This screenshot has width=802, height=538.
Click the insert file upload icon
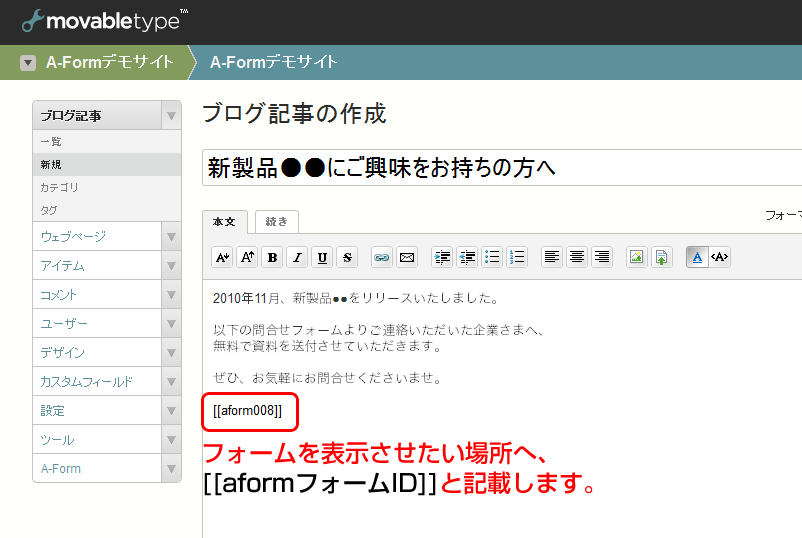tap(661, 257)
